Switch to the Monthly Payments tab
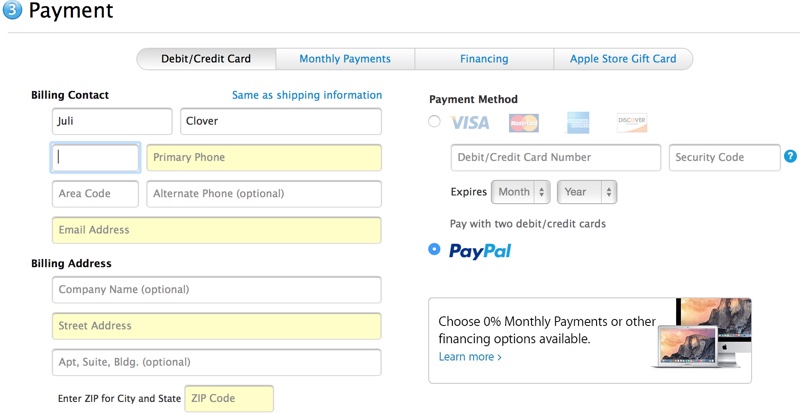Image resolution: width=800 pixels, height=415 pixels. click(x=345, y=59)
